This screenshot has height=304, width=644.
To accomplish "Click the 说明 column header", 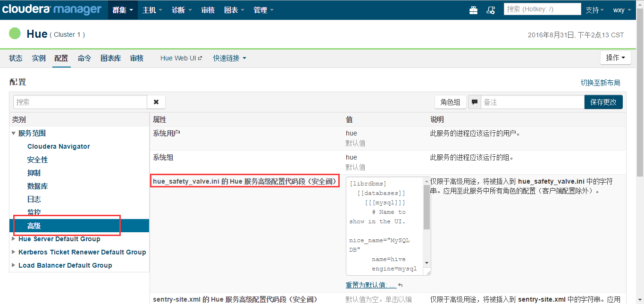I will pos(437,119).
